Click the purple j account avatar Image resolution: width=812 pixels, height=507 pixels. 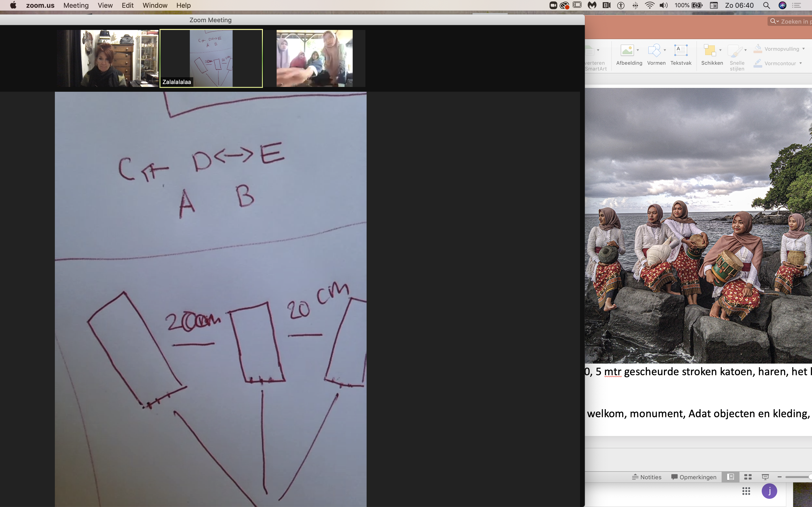pos(769,491)
